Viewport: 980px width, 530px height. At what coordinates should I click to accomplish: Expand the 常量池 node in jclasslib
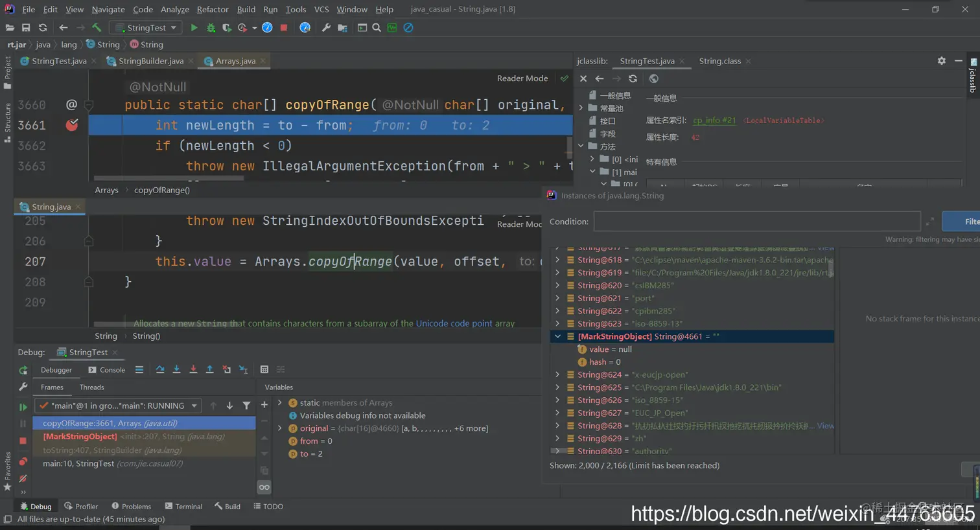click(581, 108)
